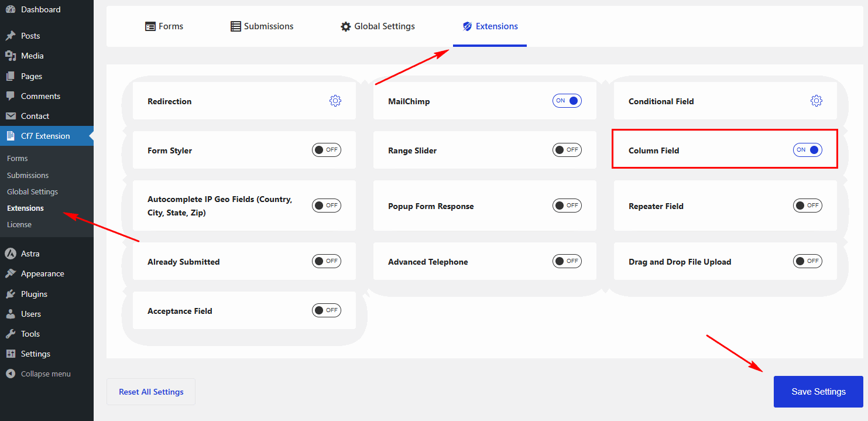868x421 pixels.
Task: Click the Dashboard icon in sidebar
Action: tap(11, 9)
